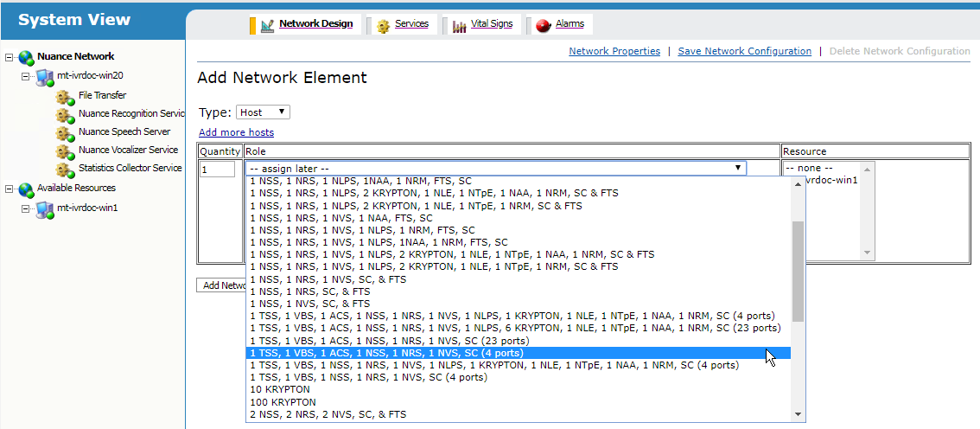Click the mt-ivrdoc-win20 host icon
980x429 pixels.
pyautogui.click(x=45, y=77)
